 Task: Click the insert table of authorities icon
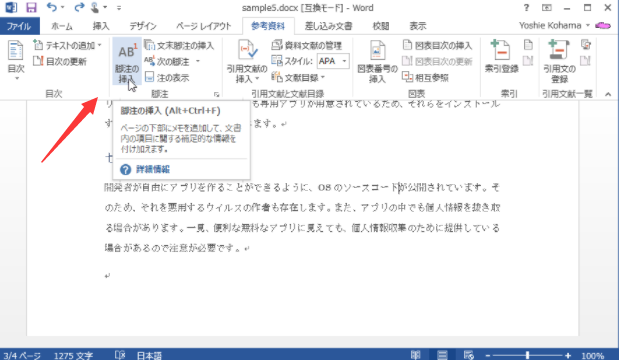coord(586,45)
